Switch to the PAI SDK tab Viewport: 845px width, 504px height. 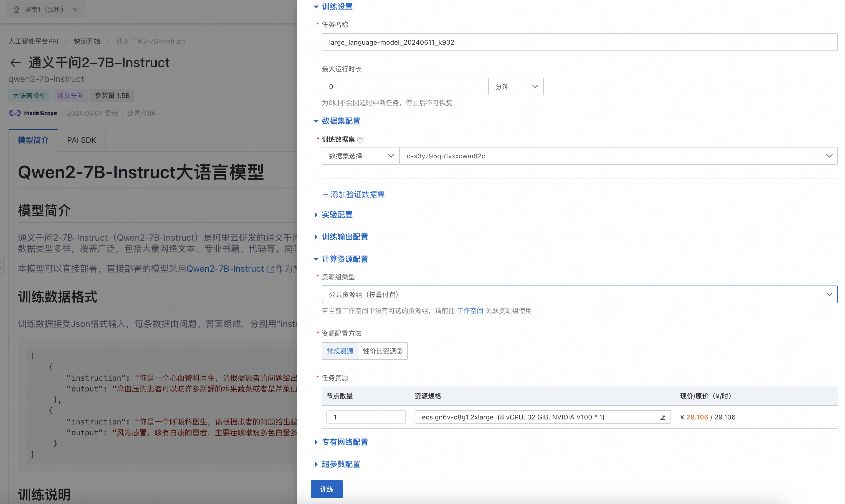(x=82, y=140)
